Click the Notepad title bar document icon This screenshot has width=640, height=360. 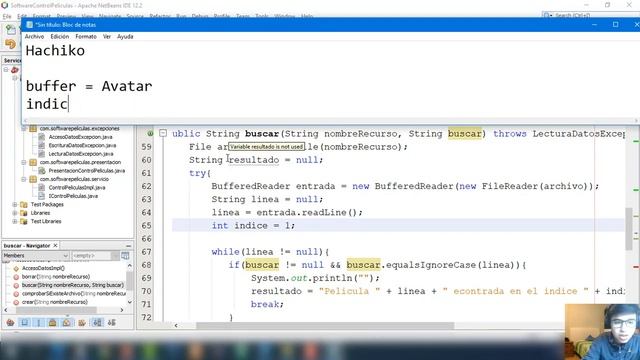29,25
